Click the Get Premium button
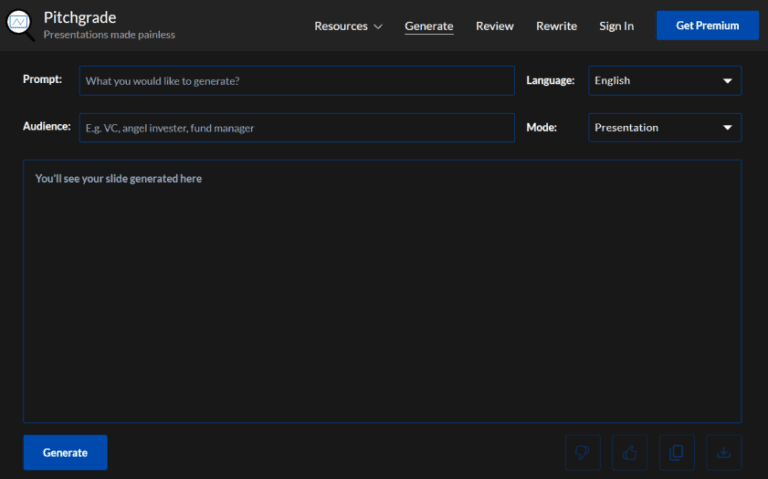The image size is (768, 479). click(x=707, y=26)
